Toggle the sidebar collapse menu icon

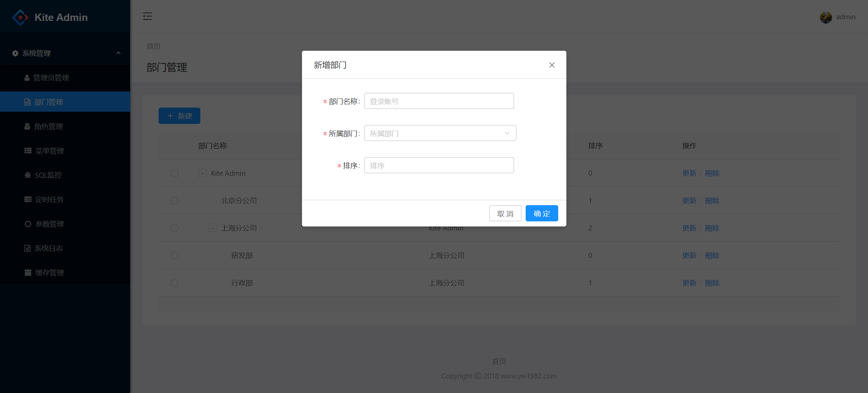(147, 16)
